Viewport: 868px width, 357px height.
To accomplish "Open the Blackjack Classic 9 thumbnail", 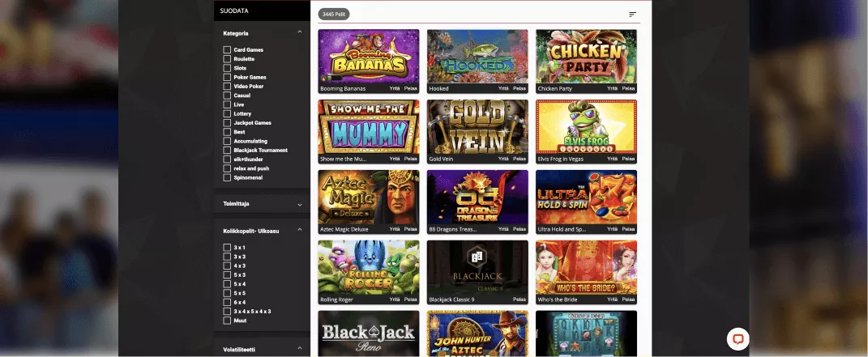I will [x=477, y=267].
